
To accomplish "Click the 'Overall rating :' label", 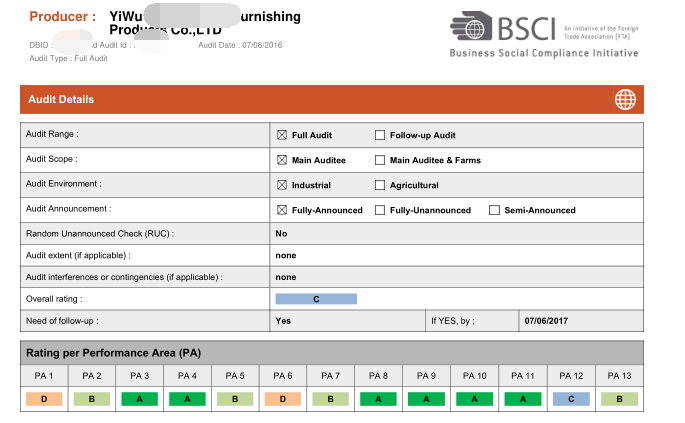I will pos(54,299).
